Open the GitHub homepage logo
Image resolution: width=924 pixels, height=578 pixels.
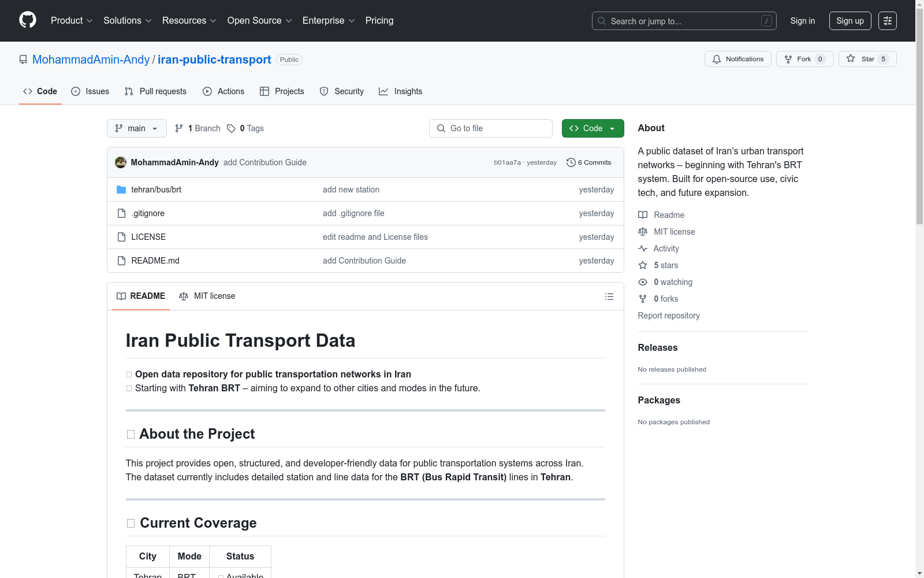(28, 20)
